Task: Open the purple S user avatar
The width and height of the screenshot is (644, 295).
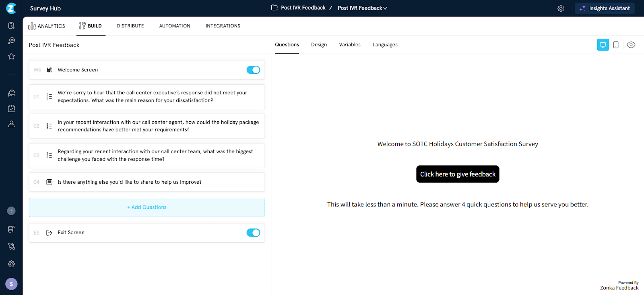Action: pyautogui.click(x=11, y=284)
